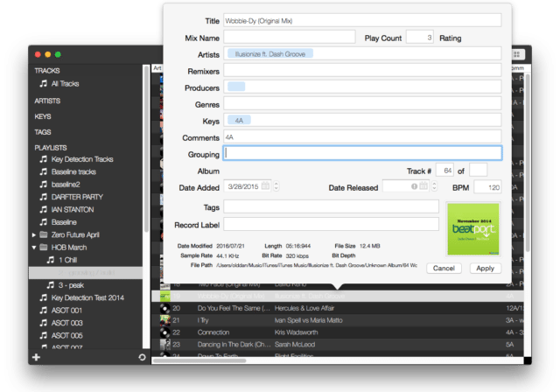Image resolution: width=560 pixels, height=392 pixels.
Task: Click the Apply button
Action: coord(485,268)
